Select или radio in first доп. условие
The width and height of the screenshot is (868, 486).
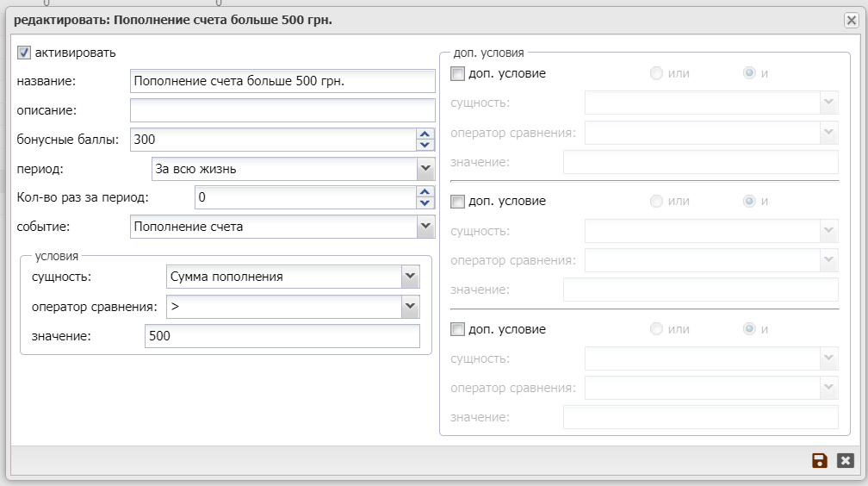[657, 73]
